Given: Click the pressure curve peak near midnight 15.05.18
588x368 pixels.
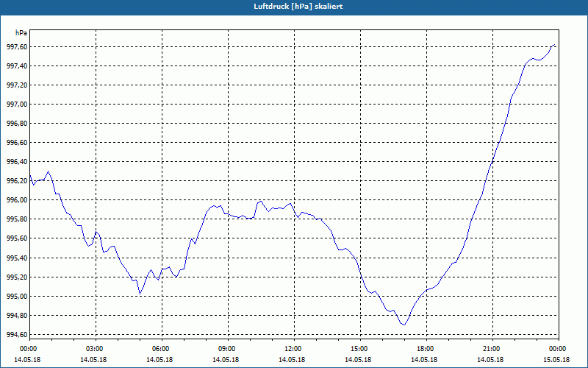Looking at the screenshot, I should click(x=554, y=45).
